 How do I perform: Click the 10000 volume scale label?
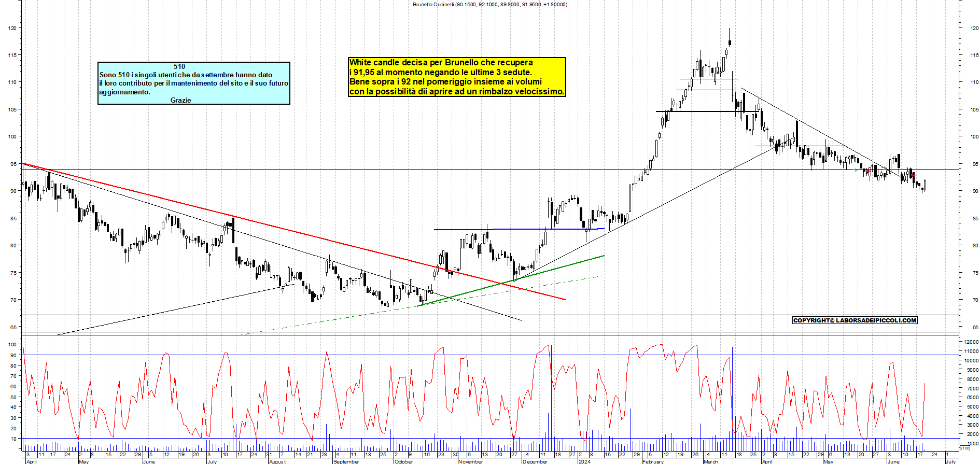(x=971, y=361)
